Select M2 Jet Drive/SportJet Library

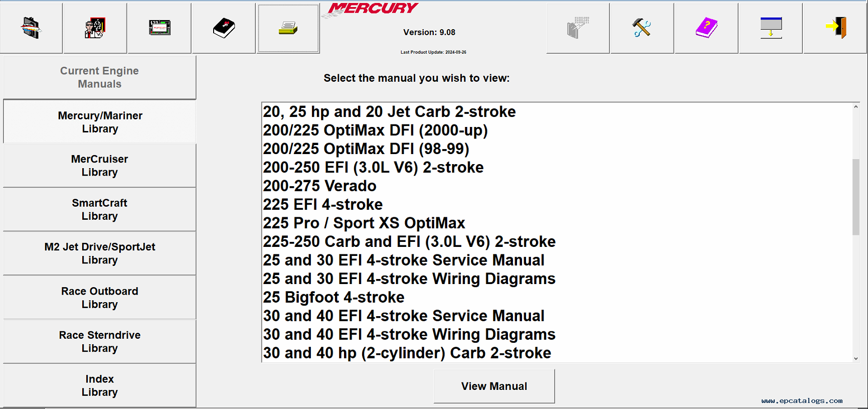click(x=99, y=253)
